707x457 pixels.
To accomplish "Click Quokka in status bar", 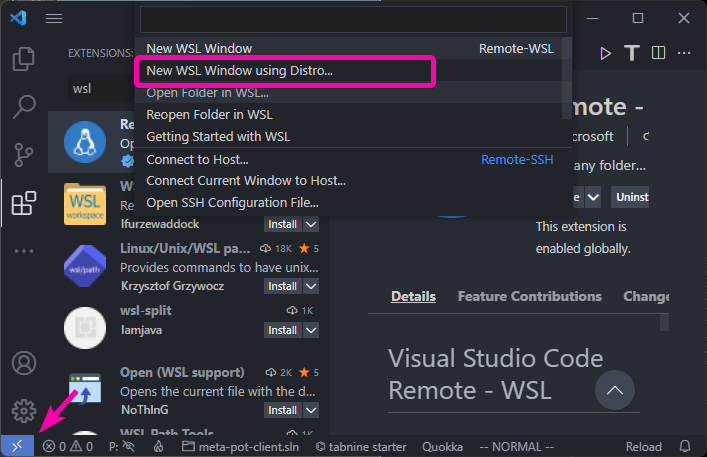I will 442,446.
